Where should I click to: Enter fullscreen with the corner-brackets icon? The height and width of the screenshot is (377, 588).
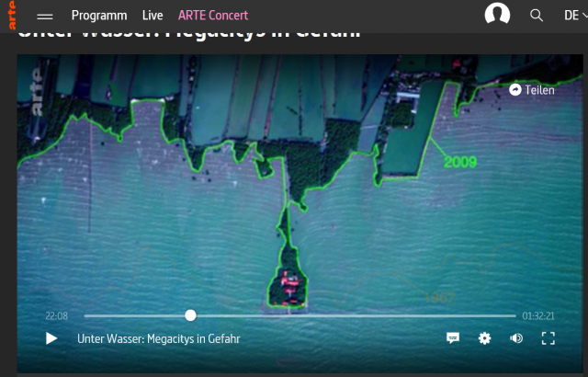pyautogui.click(x=548, y=338)
